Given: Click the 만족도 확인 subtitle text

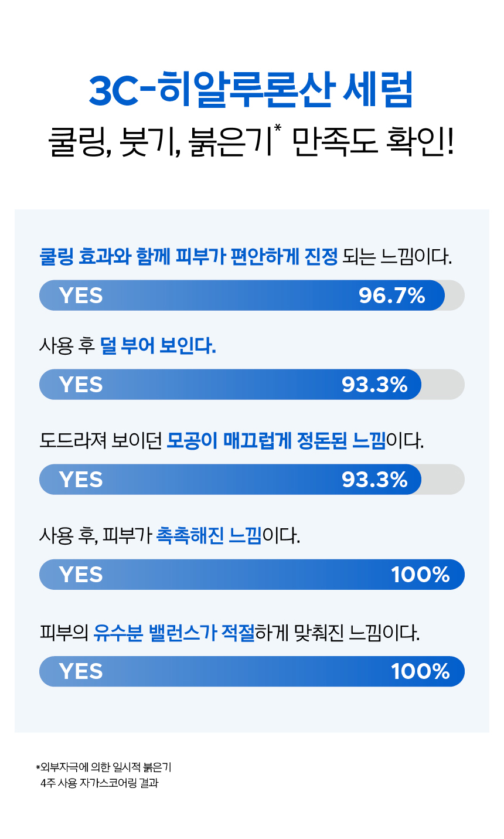Looking at the screenshot, I should click(373, 142).
